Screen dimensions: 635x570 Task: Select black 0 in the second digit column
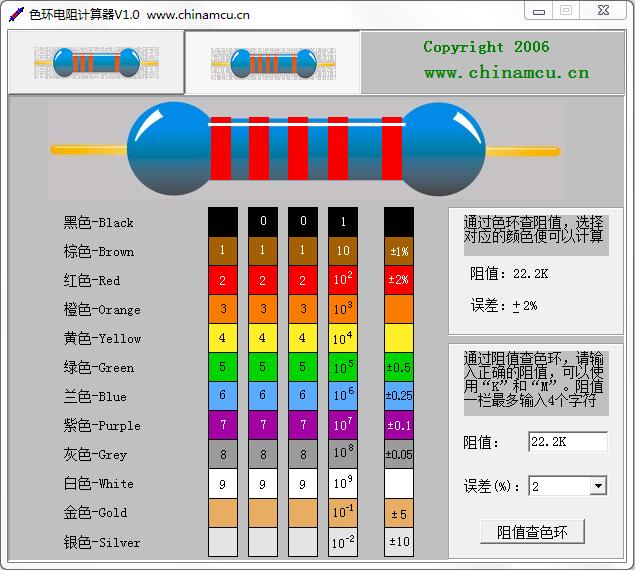(x=263, y=222)
